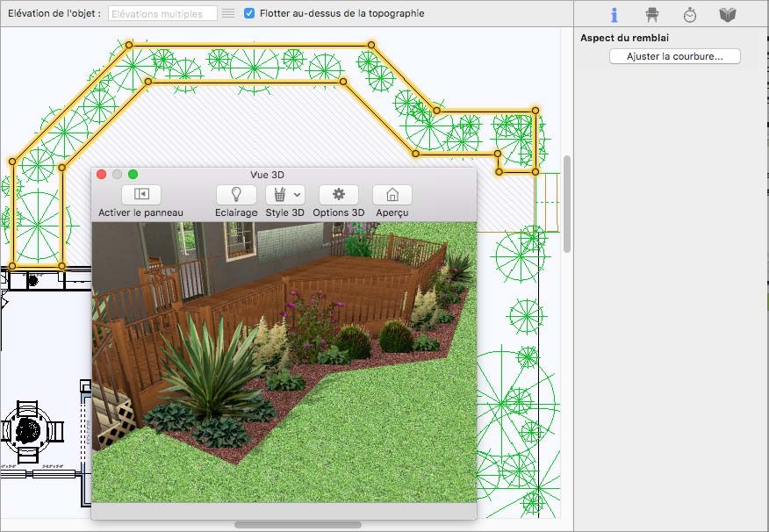Image resolution: width=769 pixels, height=532 pixels.
Task: Close the Vue 3D window
Action: pyautogui.click(x=102, y=175)
